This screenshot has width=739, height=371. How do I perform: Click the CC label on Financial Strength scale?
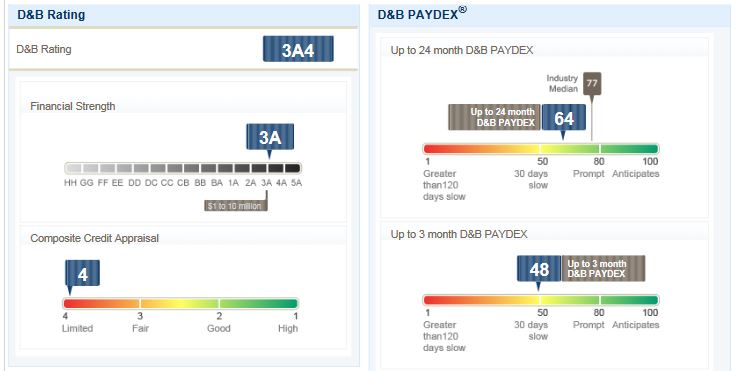point(167,183)
